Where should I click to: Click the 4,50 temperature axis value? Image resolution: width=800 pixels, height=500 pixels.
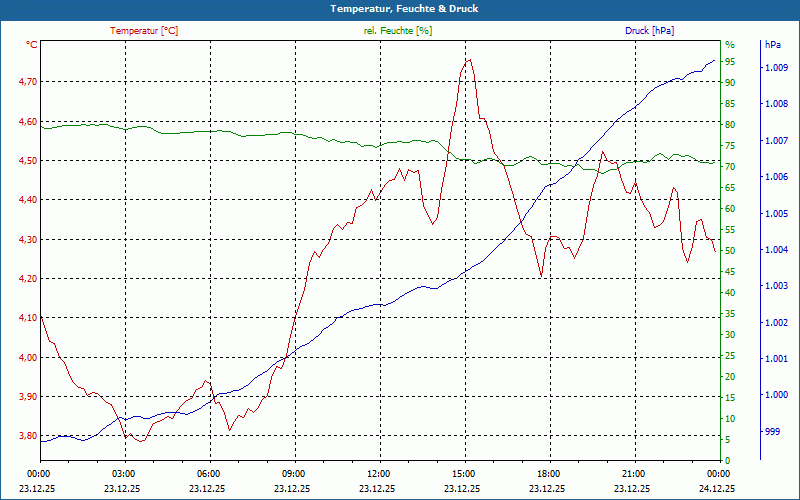click(x=28, y=161)
